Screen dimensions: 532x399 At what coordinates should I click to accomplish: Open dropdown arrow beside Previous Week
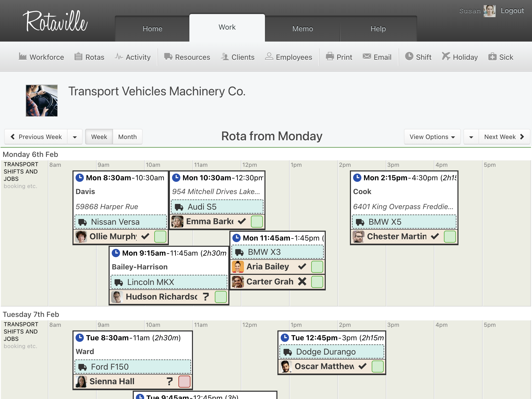(75, 137)
